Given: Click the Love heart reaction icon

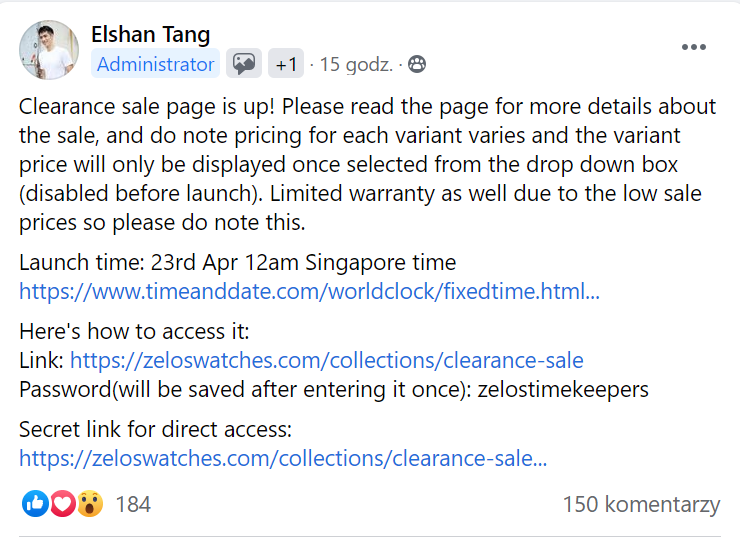Looking at the screenshot, I should coord(62,504).
